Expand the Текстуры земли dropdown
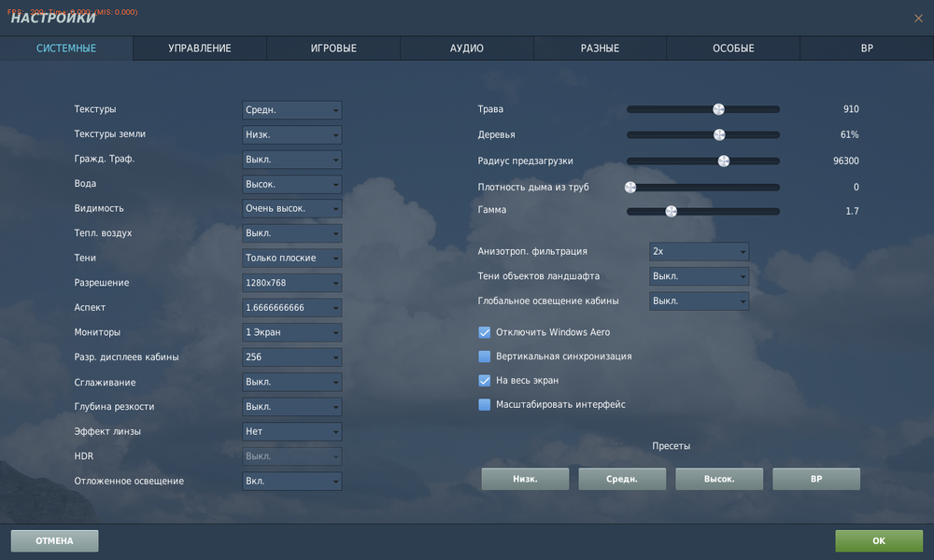Viewport: 934px width, 560px height. [x=291, y=134]
